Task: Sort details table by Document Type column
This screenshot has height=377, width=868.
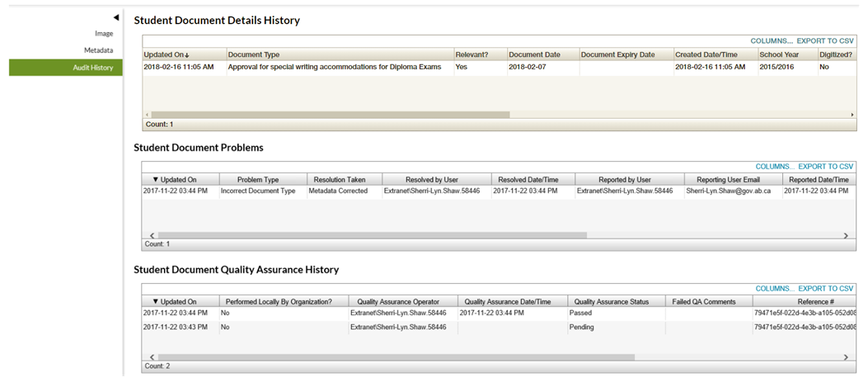Action: [254, 54]
